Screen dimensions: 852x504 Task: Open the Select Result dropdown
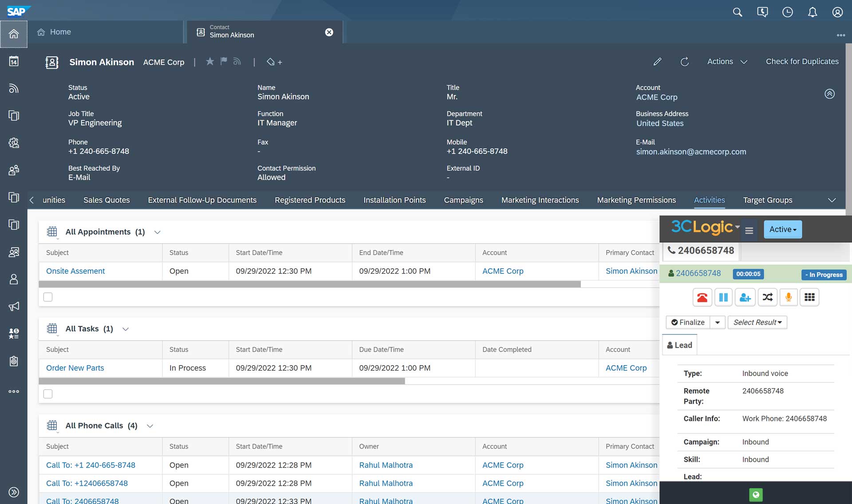[x=757, y=322]
